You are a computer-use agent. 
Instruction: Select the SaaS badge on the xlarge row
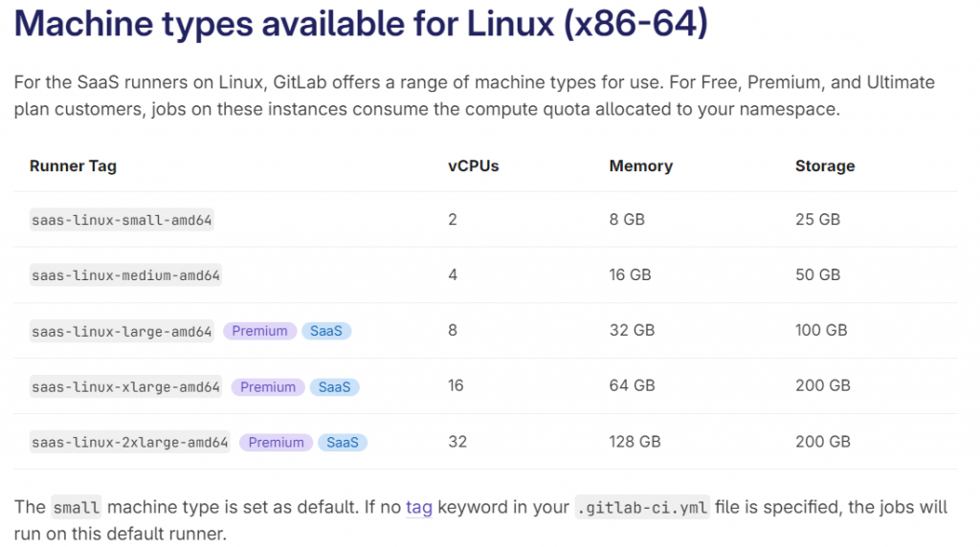tap(335, 387)
